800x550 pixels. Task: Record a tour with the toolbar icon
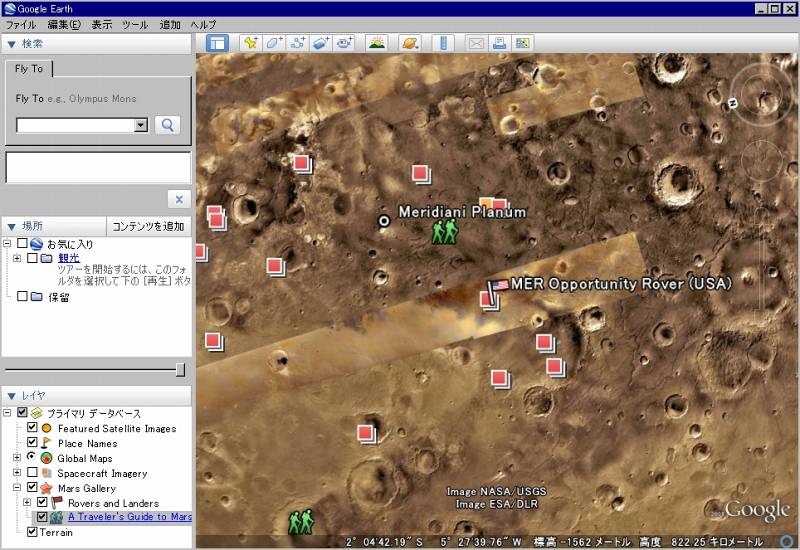344,43
